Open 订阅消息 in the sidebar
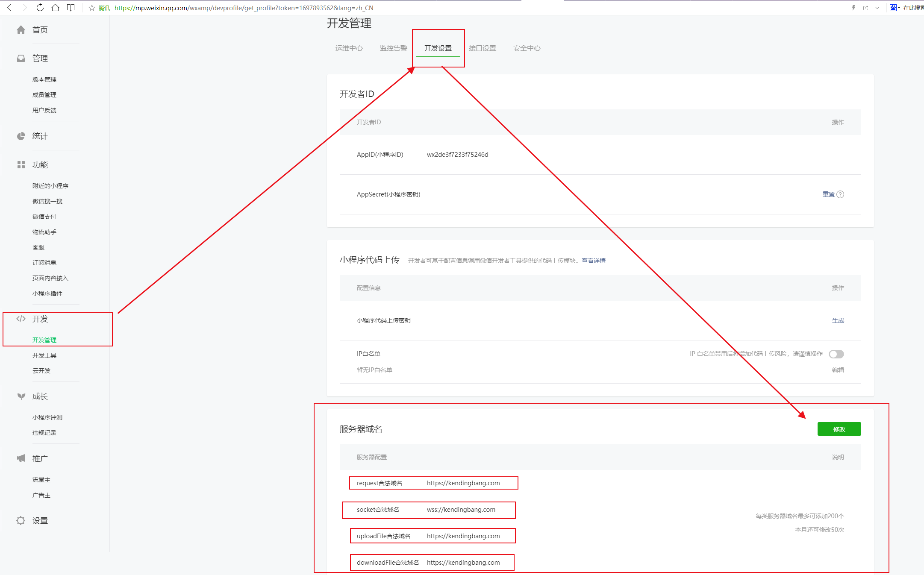 click(x=44, y=263)
